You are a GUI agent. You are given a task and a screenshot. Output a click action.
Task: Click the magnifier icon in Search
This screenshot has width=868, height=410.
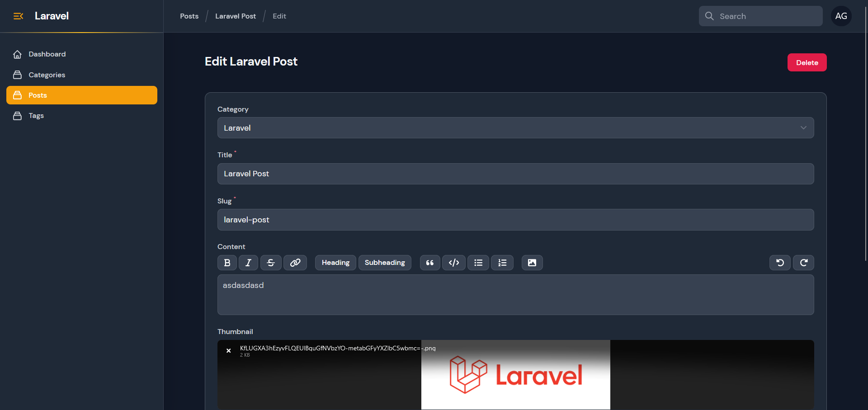coord(709,16)
